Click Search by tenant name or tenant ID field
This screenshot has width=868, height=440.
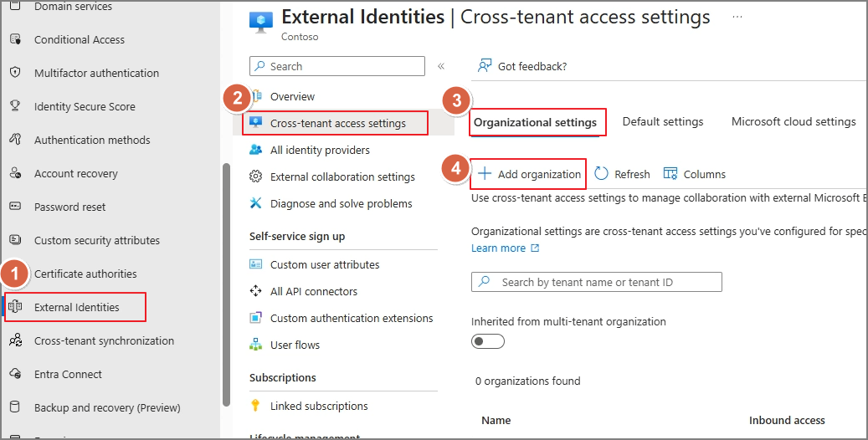[x=596, y=282]
